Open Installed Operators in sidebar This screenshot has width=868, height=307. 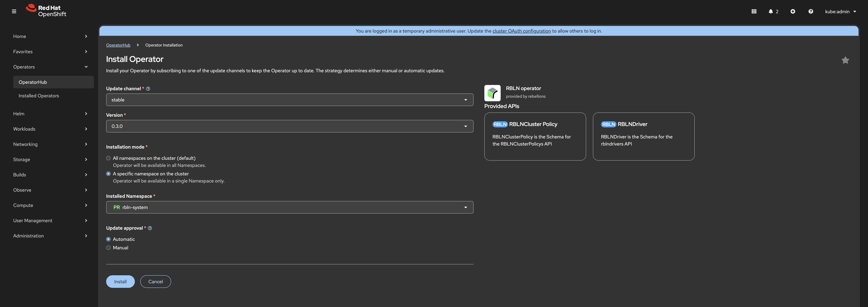[x=39, y=96]
